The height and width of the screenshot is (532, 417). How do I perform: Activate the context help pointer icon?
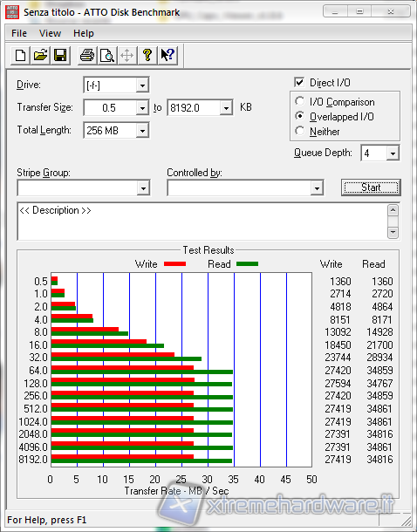167,55
